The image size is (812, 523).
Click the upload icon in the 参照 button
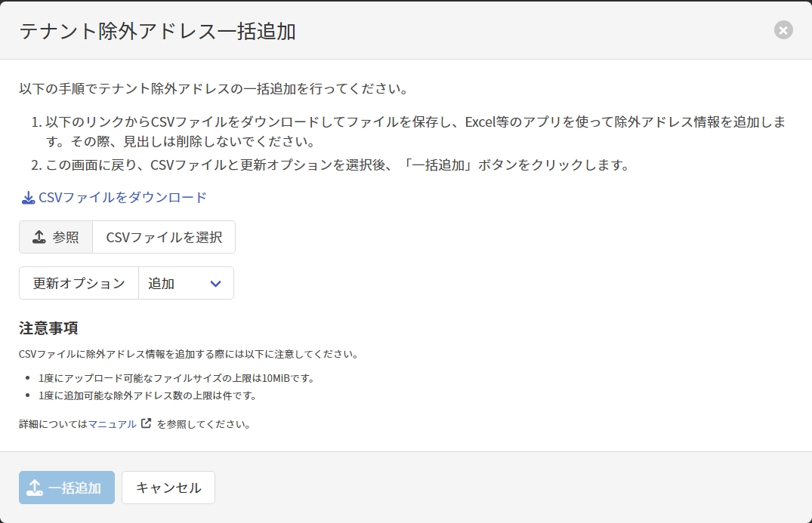[39, 237]
